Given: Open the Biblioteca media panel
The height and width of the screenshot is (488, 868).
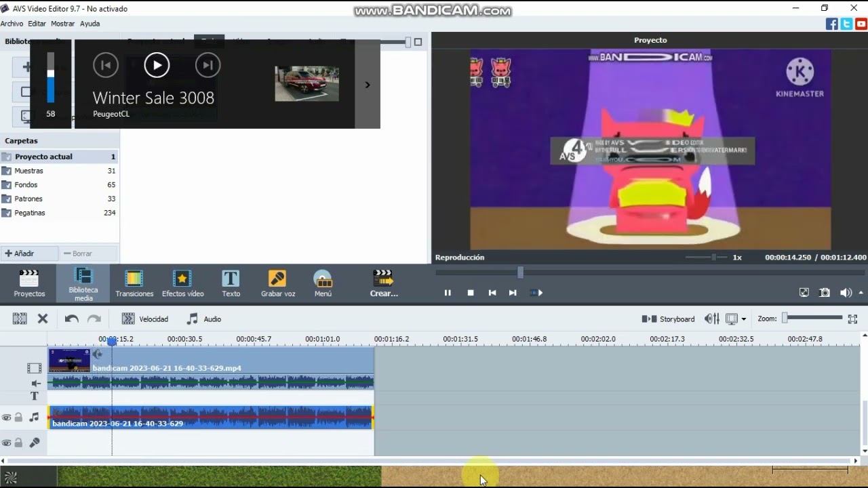Looking at the screenshot, I should tap(83, 284).
